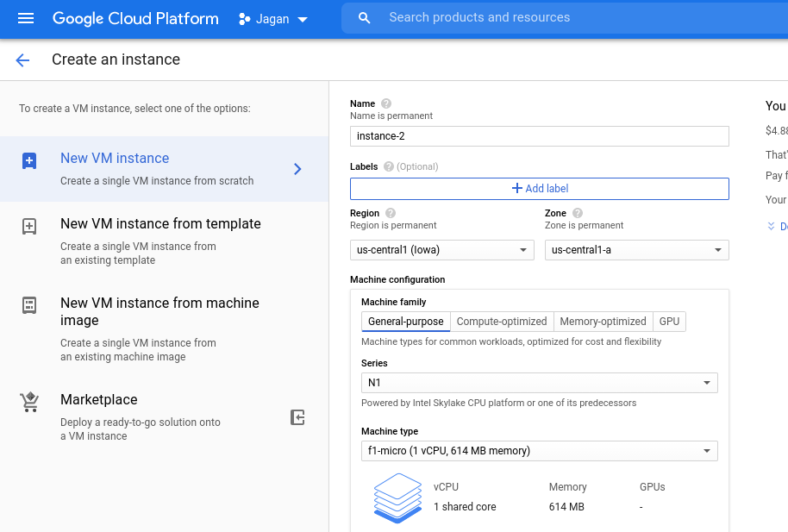Click 'Deploy a ready-to-go solution' description

point(141,429)
